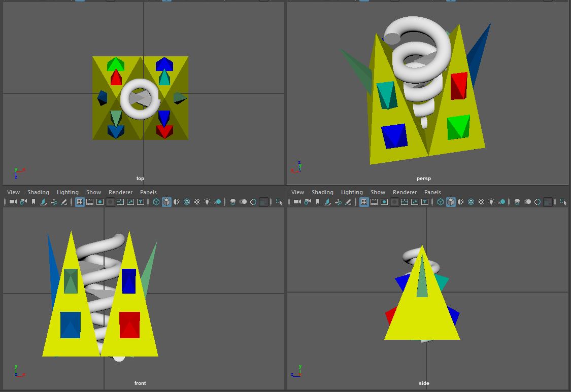Open the Show menu in side panel
Viewport: 571px width, 392px height.
click(378, 192)
